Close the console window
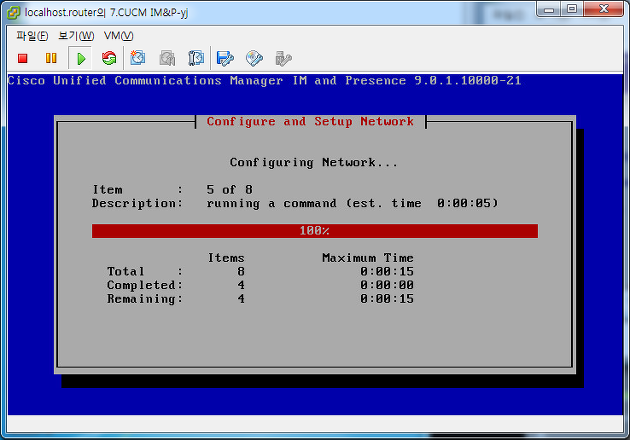The height and width of the screenshot is (440, 630). click(x=603, y=9)
